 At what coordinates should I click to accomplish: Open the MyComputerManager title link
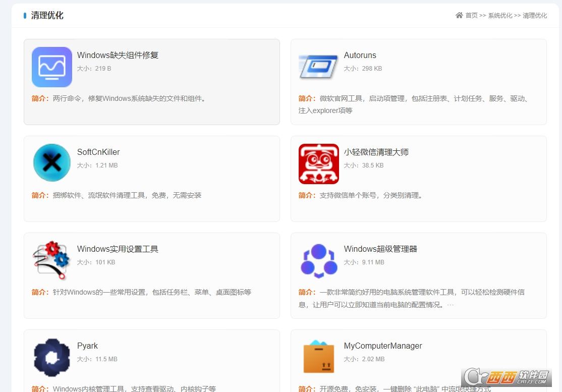[x=383, y=346]
